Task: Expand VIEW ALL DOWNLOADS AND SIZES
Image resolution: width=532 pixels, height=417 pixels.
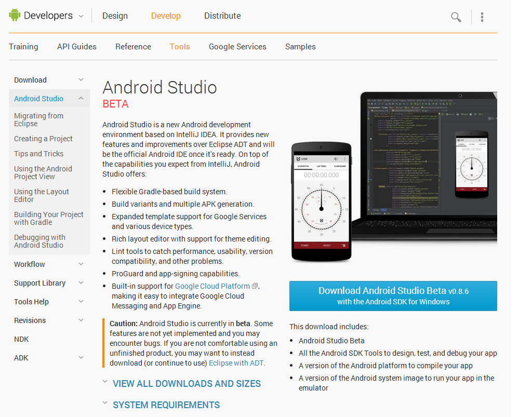Action: pyautogui.click(x=187, y=383)
